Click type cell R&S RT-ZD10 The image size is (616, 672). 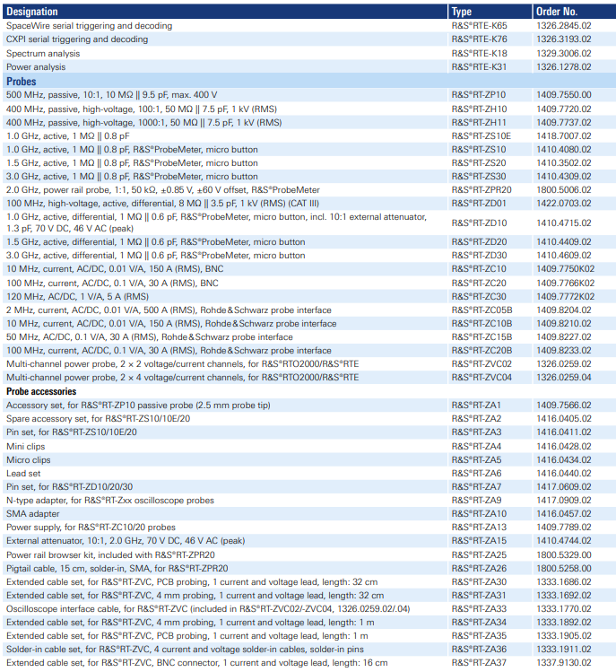click(479, 223)
